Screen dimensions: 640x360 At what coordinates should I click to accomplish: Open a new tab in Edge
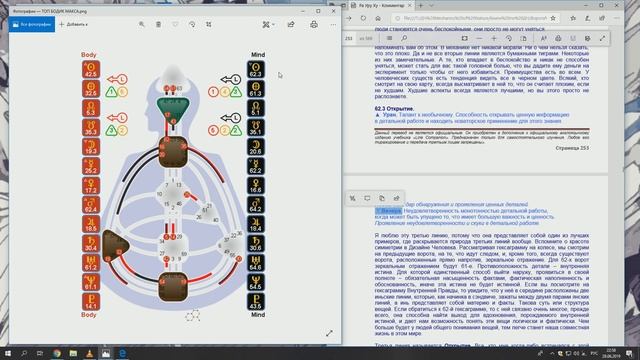point(420,6)
